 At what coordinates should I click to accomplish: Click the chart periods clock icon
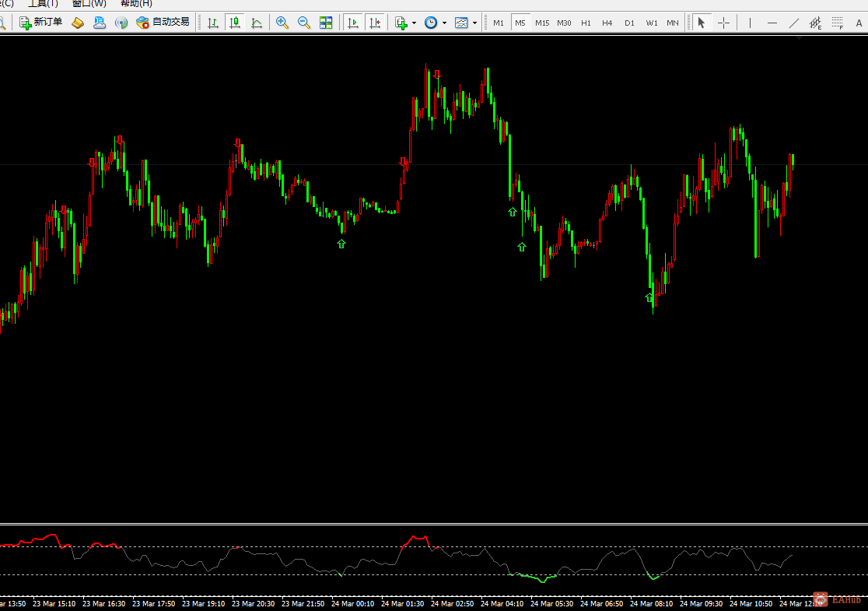431,23
